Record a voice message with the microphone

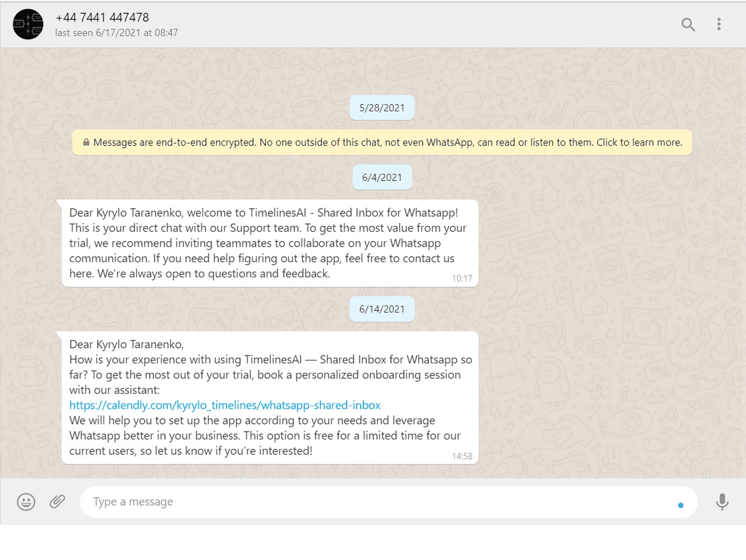pyautogui.click(x=722, y=502)
